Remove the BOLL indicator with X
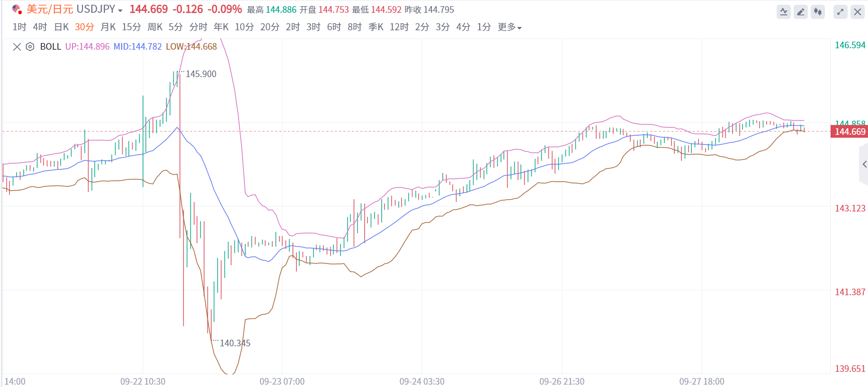Viewport: 868px width, 387px height. (x=17, y=46)
